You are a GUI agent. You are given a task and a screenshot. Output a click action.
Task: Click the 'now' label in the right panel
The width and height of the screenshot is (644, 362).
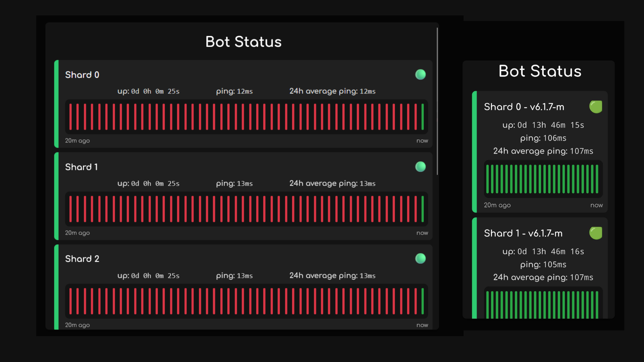tap(596, 205)
